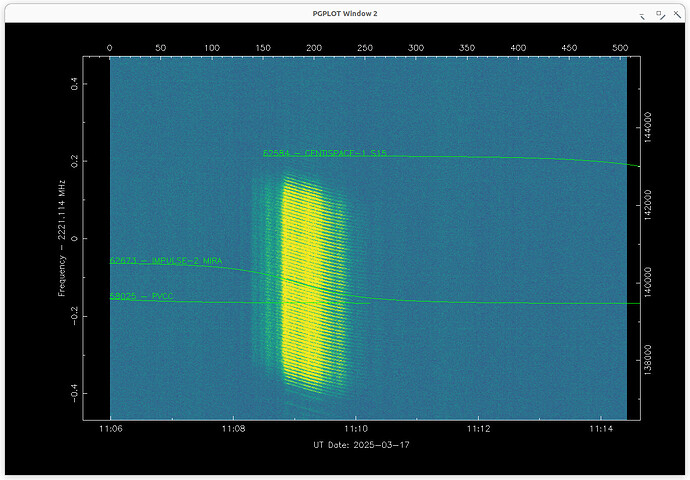Click the 0.4 frequency tick label

(x=74, y=84)
